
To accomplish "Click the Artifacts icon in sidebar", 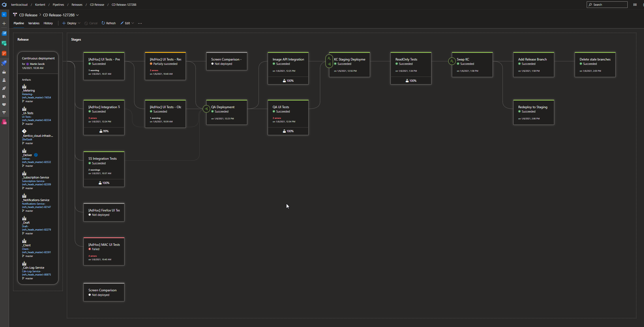I will (4, 122).
